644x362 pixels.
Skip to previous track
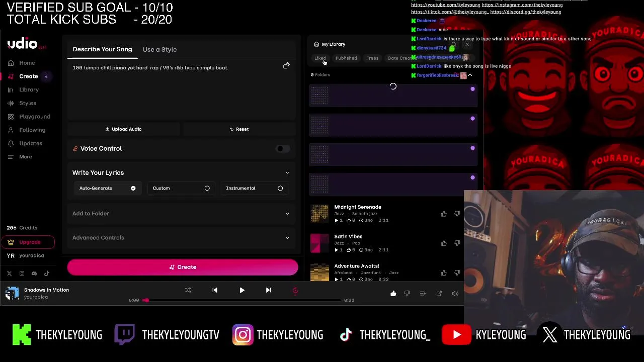(215, 290)
